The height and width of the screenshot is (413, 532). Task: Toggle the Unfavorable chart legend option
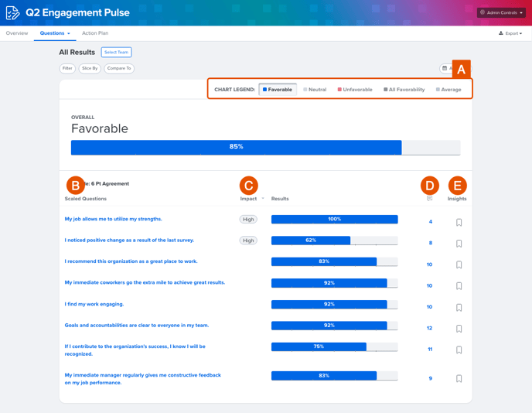pos(355,90)
